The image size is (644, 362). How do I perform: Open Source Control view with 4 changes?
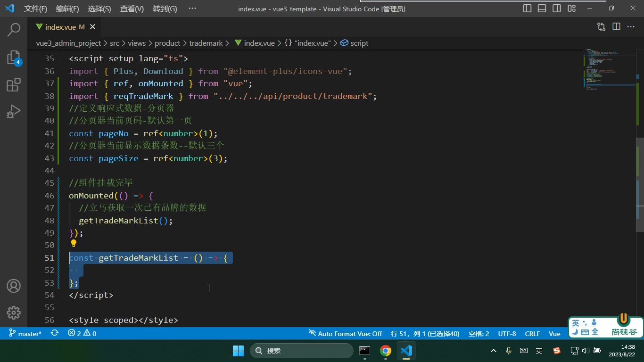(x=14, y=58)
